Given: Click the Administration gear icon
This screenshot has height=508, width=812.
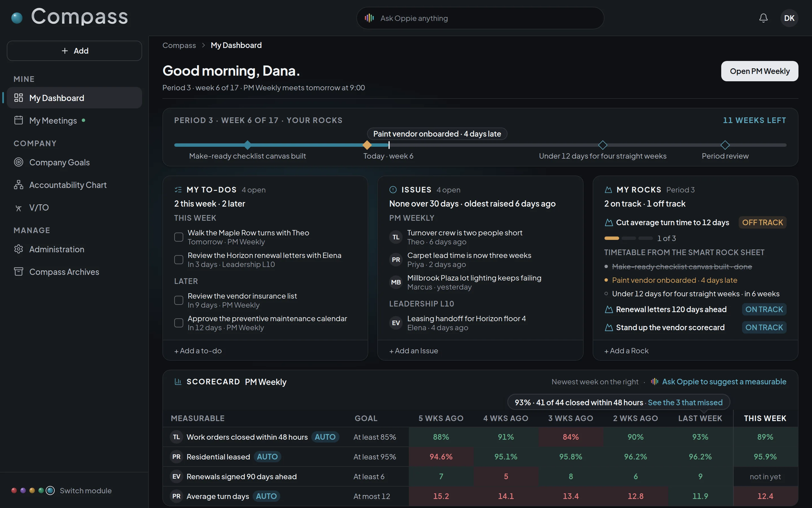Looking at the screenshot, I should coord(19,249).
